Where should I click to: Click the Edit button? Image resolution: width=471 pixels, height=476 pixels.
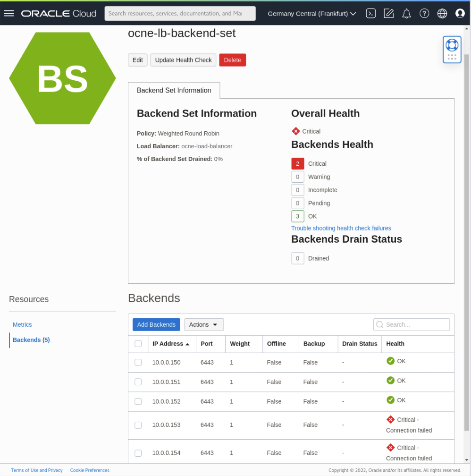pos(137,60)
